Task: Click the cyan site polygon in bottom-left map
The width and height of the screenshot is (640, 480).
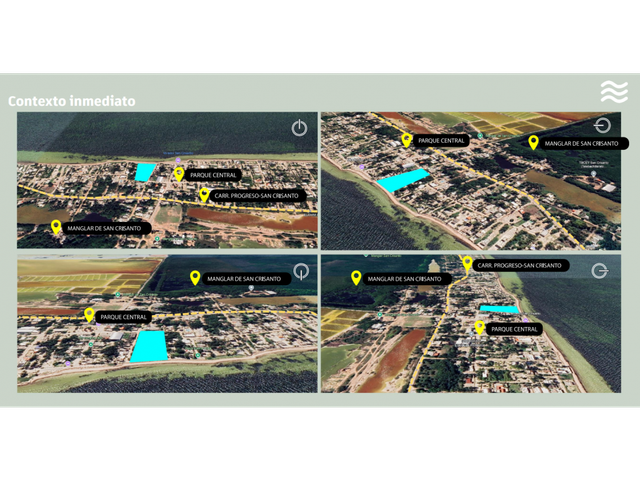Action: (149, 346)
